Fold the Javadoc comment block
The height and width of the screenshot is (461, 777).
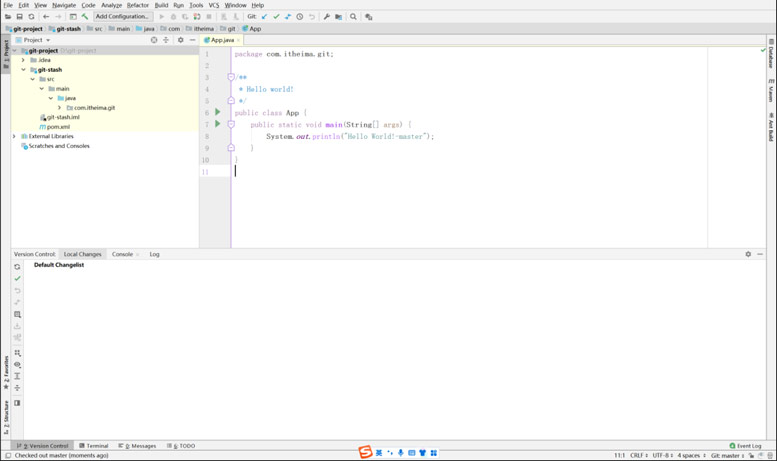pyautogui.click(x=231, y=77)
